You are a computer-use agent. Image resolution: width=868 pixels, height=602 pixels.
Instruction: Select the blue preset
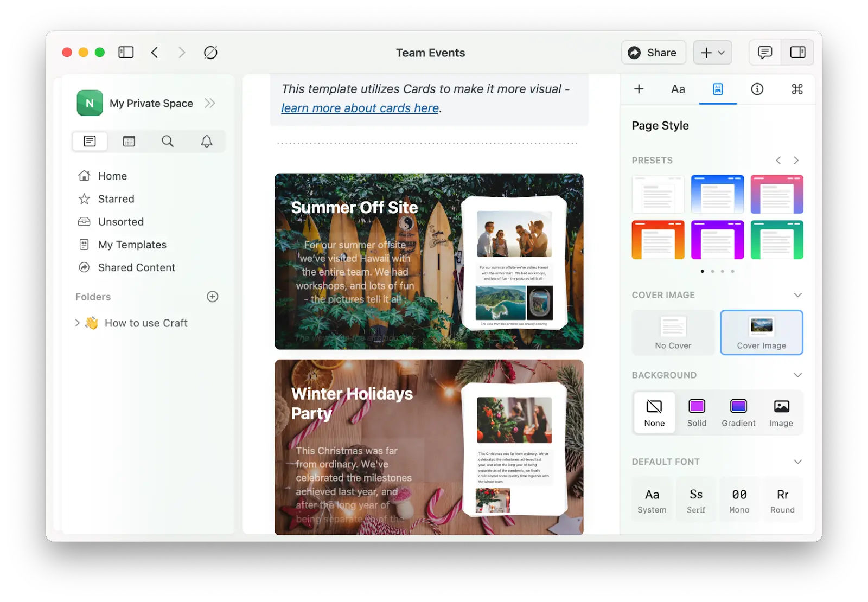(x=717, y=194)
